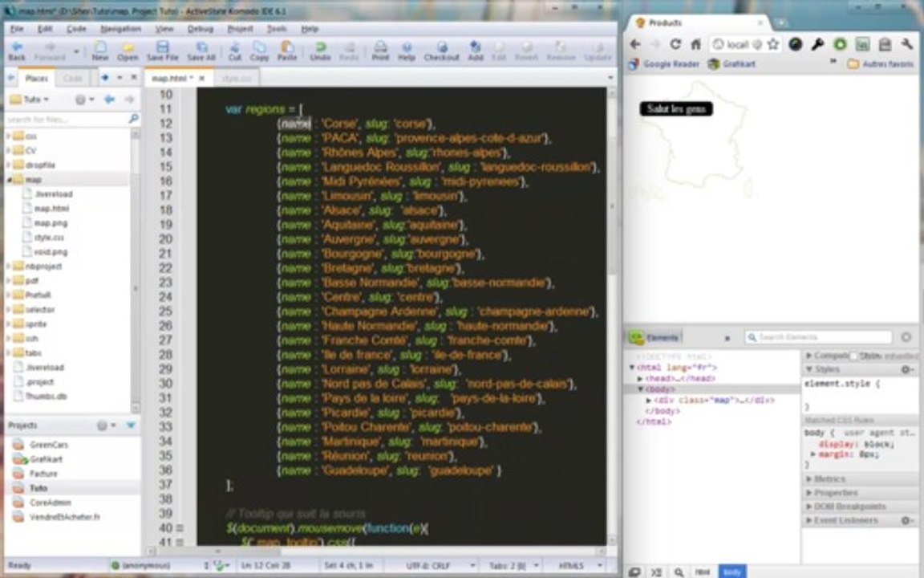Click Chrome's home icon
This screenshot has width=924, height=578.
coord(696,44)
